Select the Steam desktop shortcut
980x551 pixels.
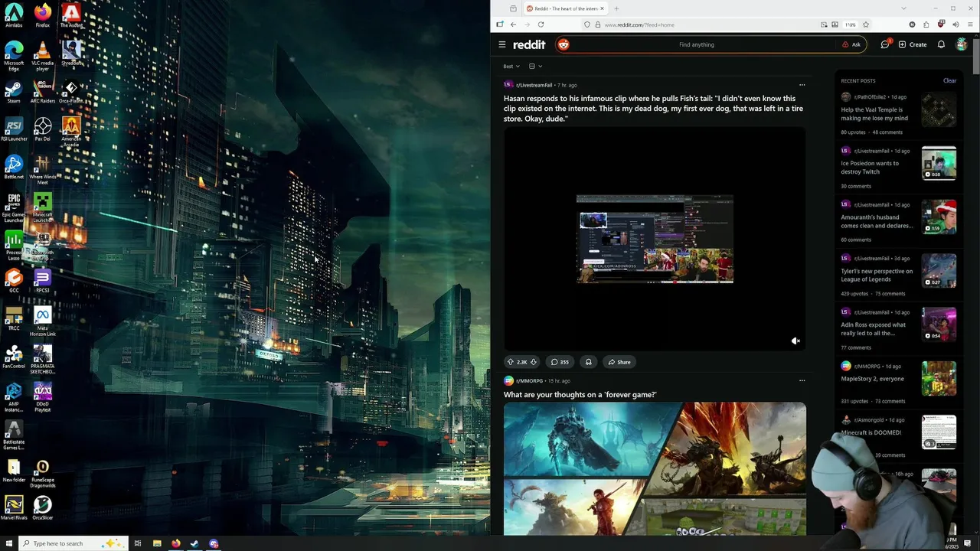point(14,92)
